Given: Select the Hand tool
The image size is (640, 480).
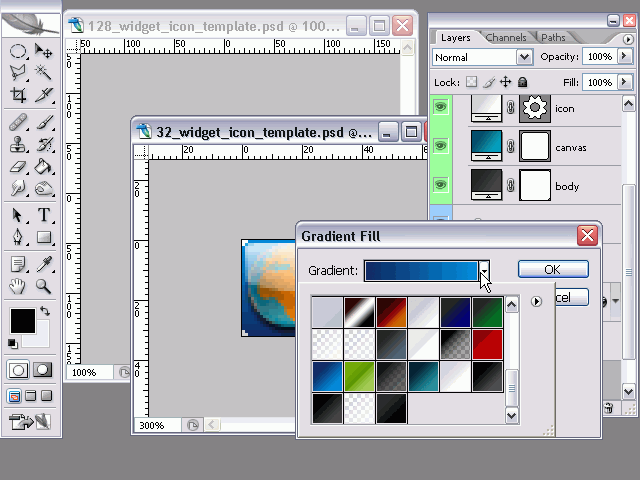Looking at the screenshot, I should click(18, 287).
